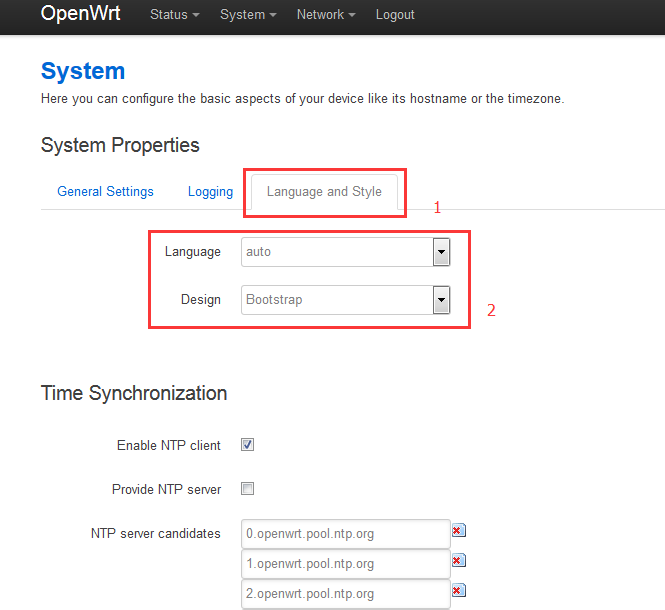Click the Time Synchronization heading

[134, 393]
